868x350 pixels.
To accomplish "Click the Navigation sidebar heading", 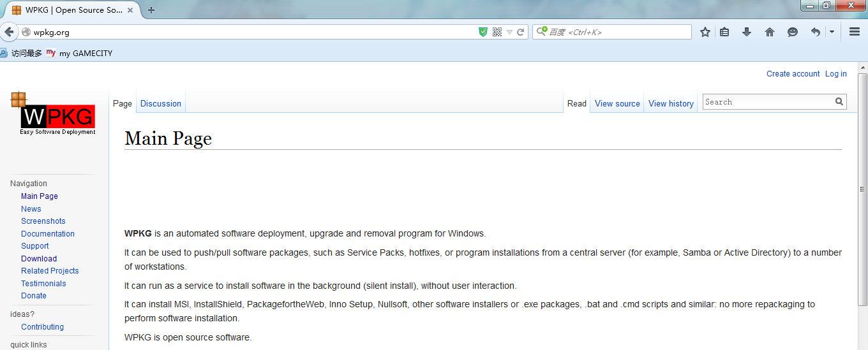I will pos(29,184).
